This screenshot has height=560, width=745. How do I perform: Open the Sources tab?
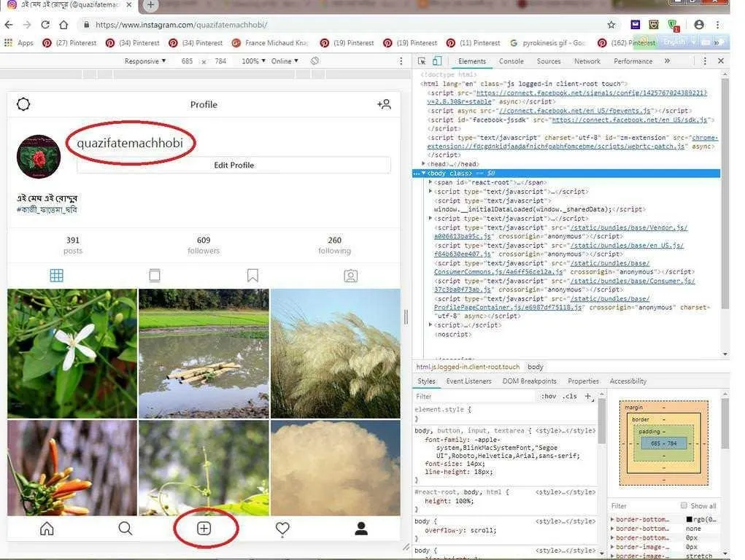[549, 61]
